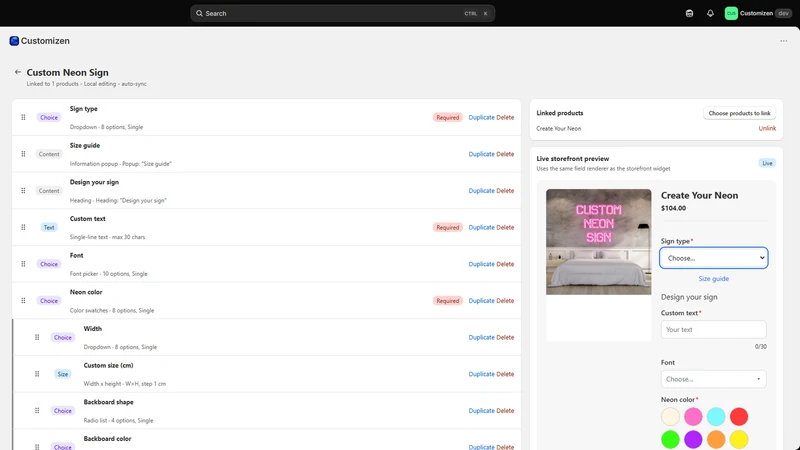This screenshot has height=450, width=800.
Task: Delete the Width field
Action: click(505, 337)
